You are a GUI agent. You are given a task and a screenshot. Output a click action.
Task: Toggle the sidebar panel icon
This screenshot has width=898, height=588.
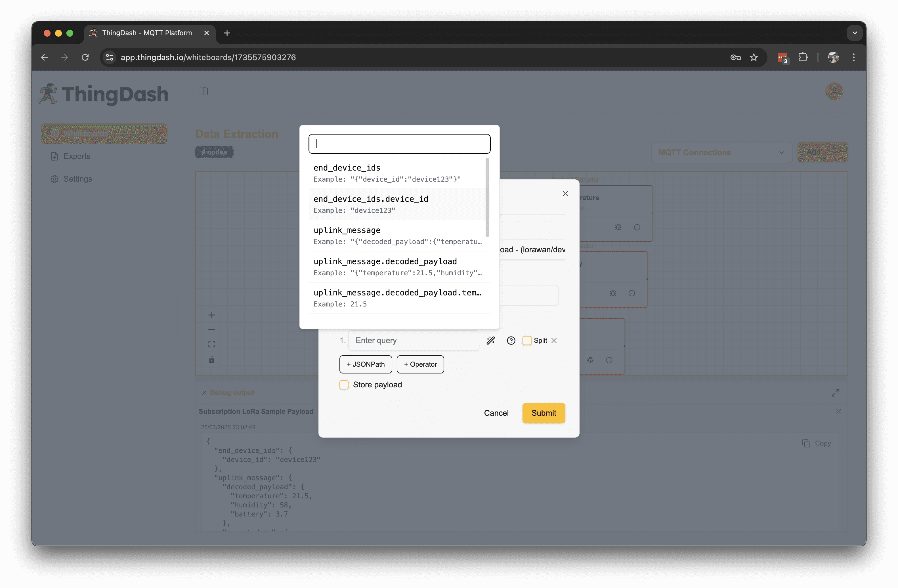203,92
